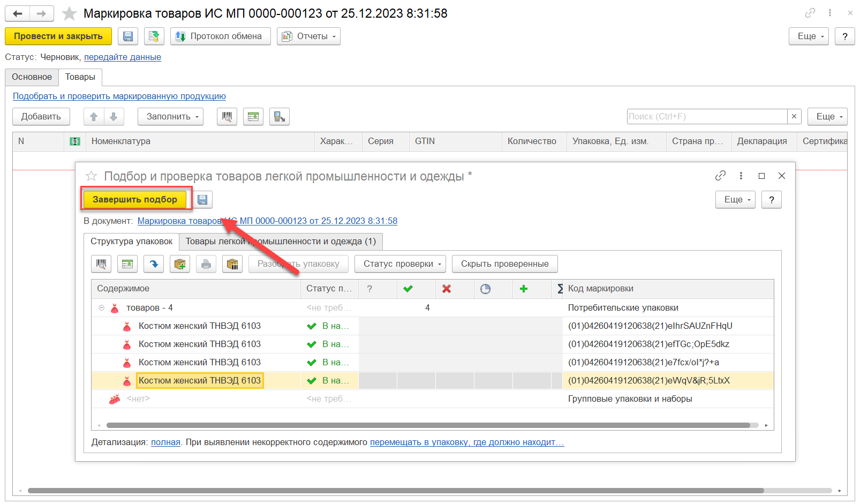Open main window help question button
This screenshot has width=868, height=504.
point(845,36)
